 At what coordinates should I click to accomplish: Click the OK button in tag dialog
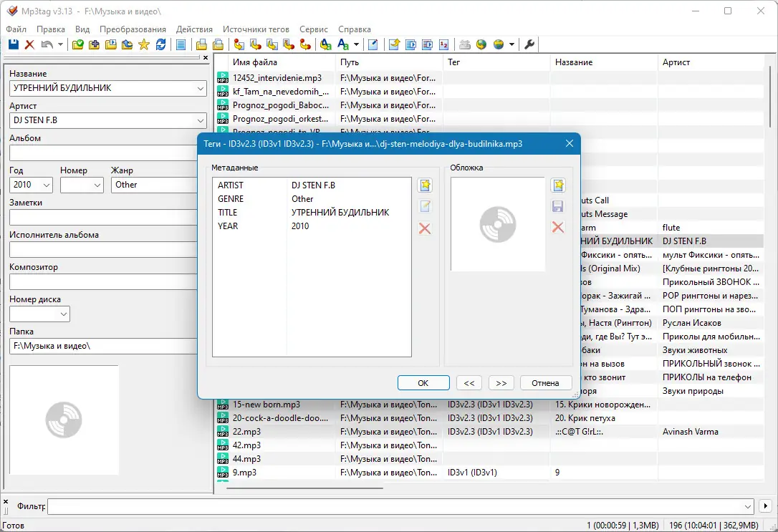[423, 383]
